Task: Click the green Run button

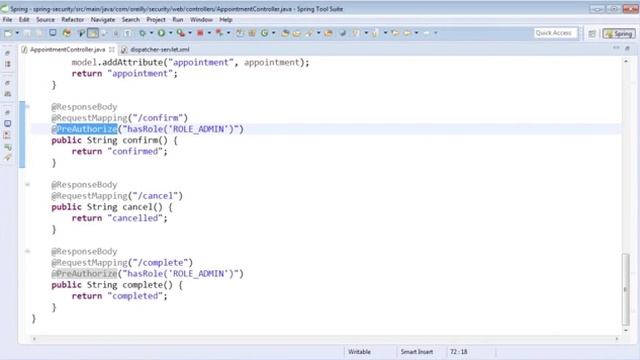Action: 161,33
